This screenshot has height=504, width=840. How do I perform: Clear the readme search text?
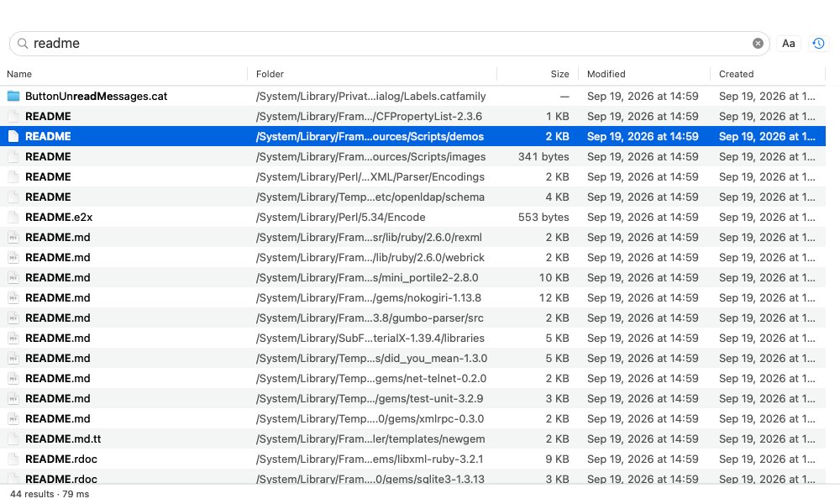(x=758, y=44)
